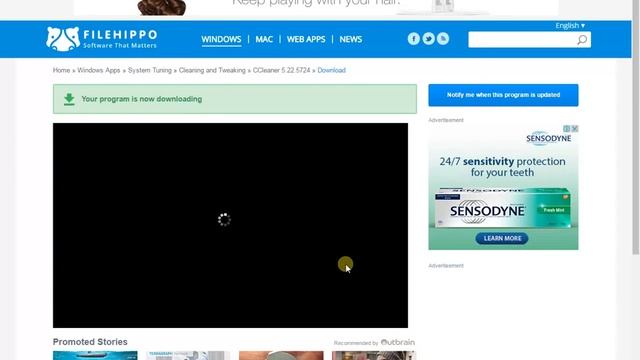Viewport: 640px width, 360px height.
Task: Click the Sensodyne toothpaste ad image
Action: pyautogui.click(x=503, y=187)
